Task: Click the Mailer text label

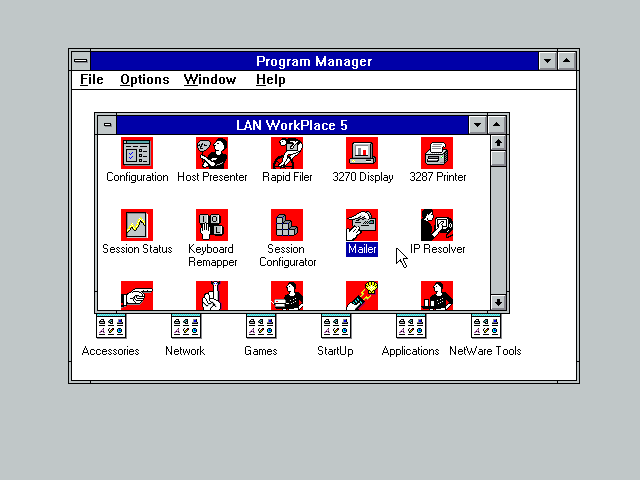Action: point(362,249)
